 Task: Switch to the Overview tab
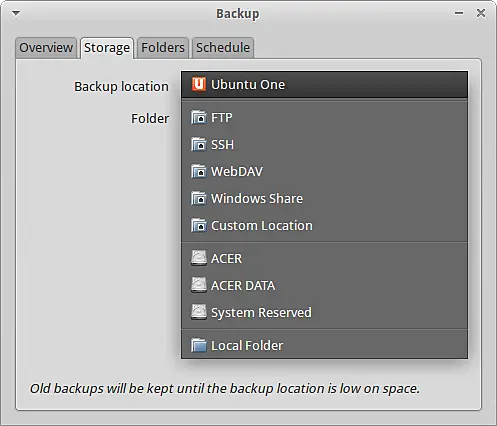(46, 48)
